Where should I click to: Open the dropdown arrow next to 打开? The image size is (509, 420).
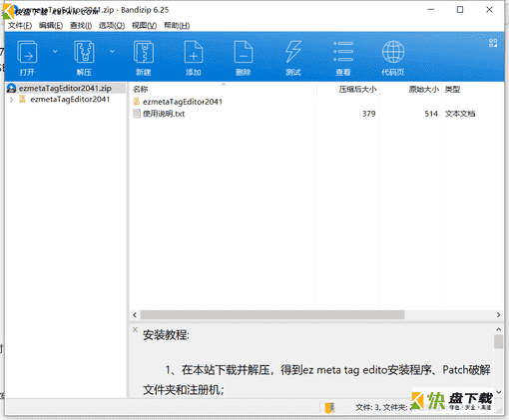coord(55,51)
